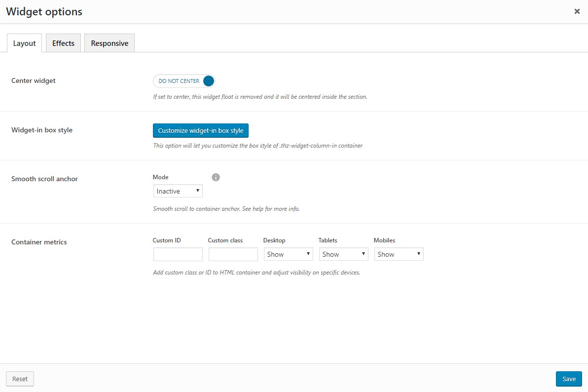588x392 pixels.
Task: Open the Tablets visibility dropdown
Action: (x=343, y=254)
